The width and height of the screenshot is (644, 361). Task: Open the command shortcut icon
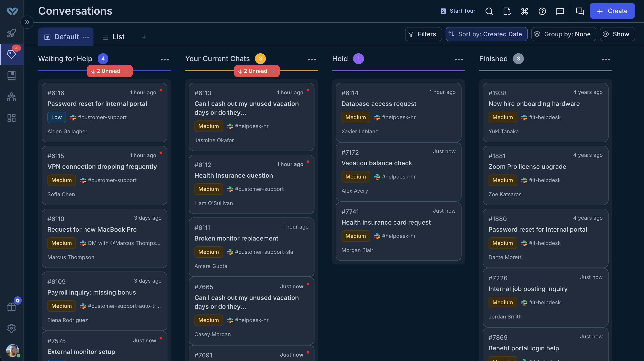524,11
